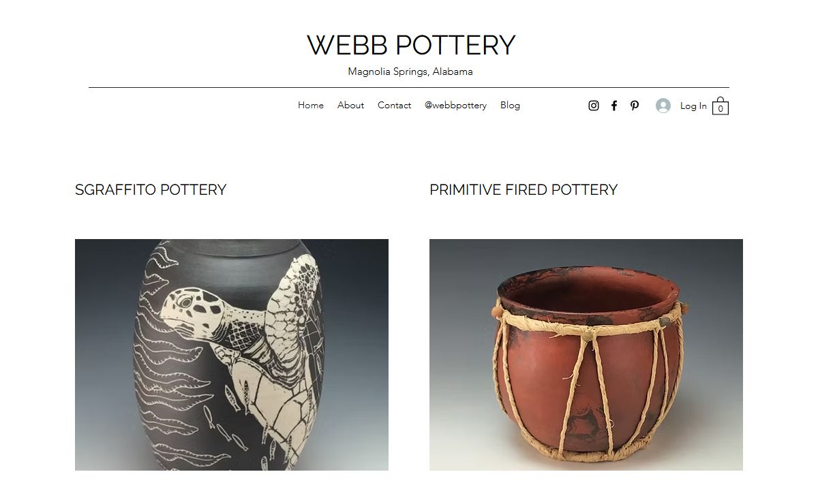
Task: View the sea turtle sgraffito vase image
Action: point(232,355)
